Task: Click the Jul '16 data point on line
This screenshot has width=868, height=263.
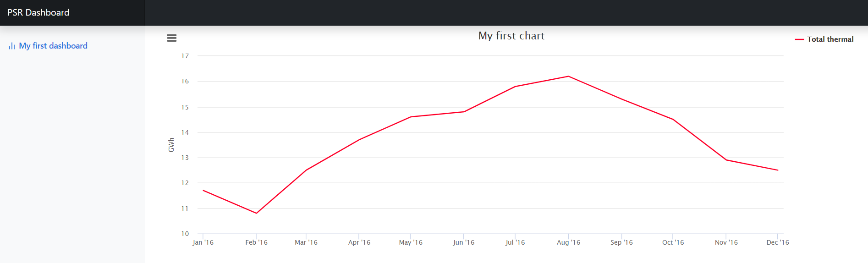Action: [x=515, y=87]
